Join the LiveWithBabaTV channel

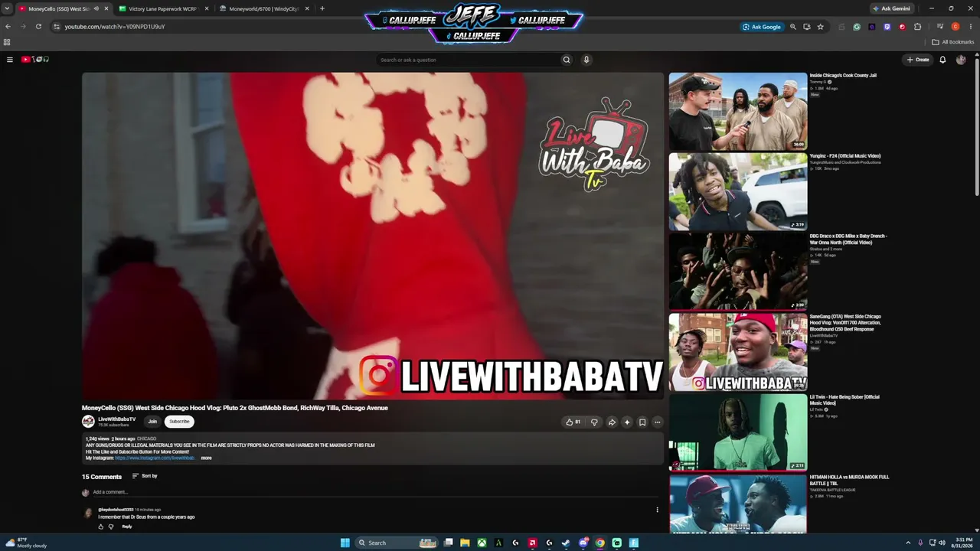click(x=152, y=422)
